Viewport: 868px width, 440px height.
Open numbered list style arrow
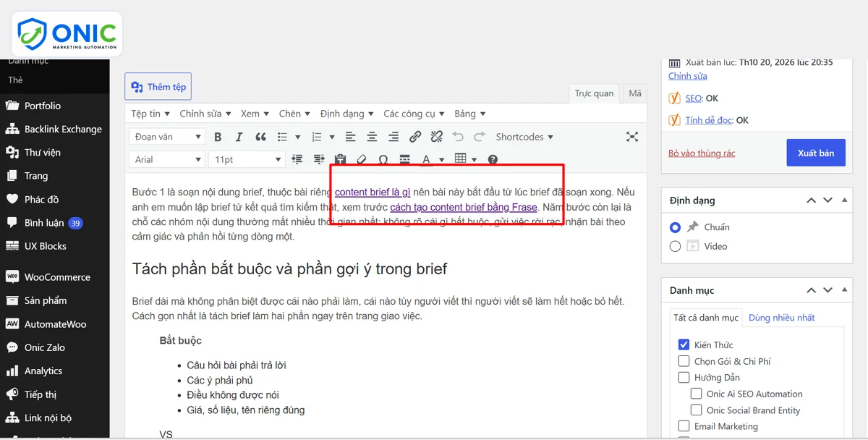(x=331, y=137)
